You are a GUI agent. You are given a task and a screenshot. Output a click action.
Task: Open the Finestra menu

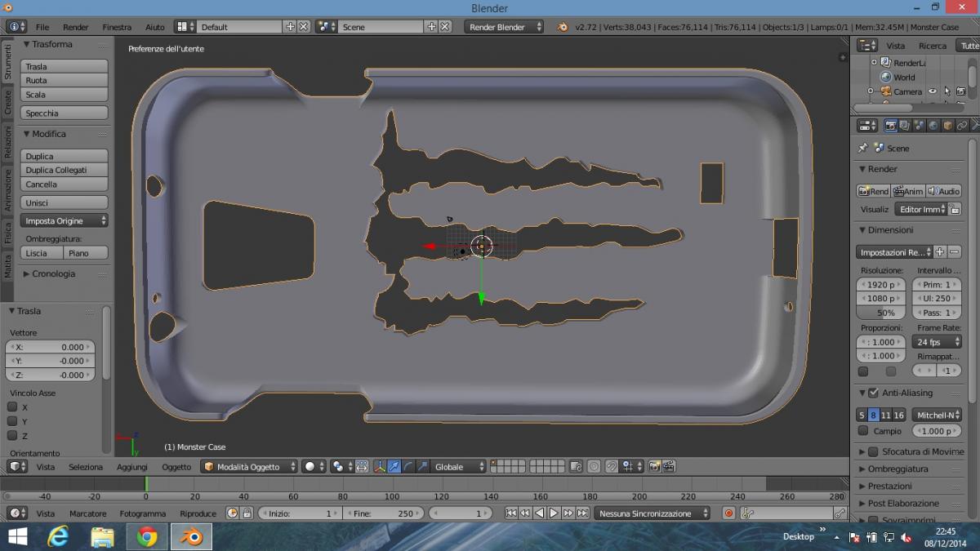click(x=117, y=27)
